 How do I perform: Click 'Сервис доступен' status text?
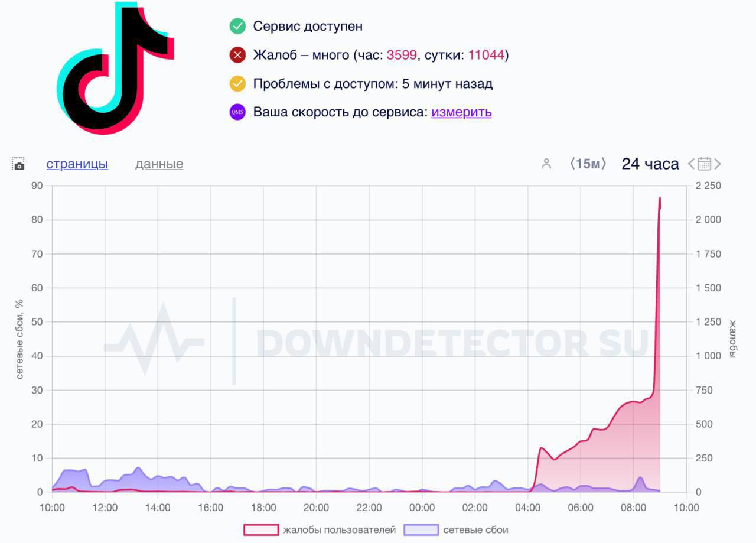[x=308, y=26]
